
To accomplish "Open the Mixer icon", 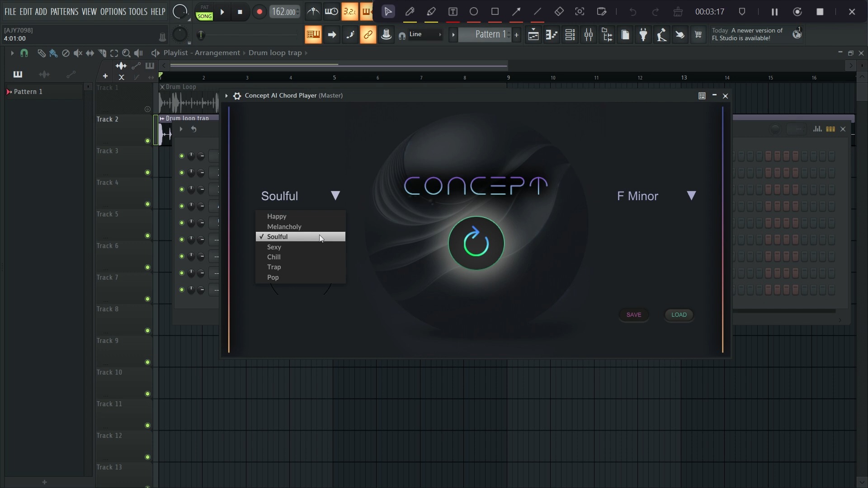I will 589,35.
